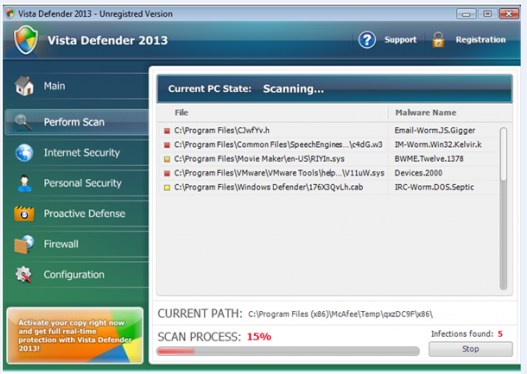The width and height of the screenshot is (527, 374).
Task: Click malware name IM-Worm.Win32.Kelvir.k
Action: coord(438,144)
